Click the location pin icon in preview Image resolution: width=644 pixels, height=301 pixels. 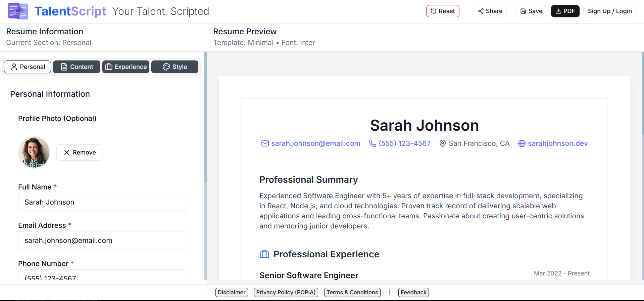tap(443, 143)
